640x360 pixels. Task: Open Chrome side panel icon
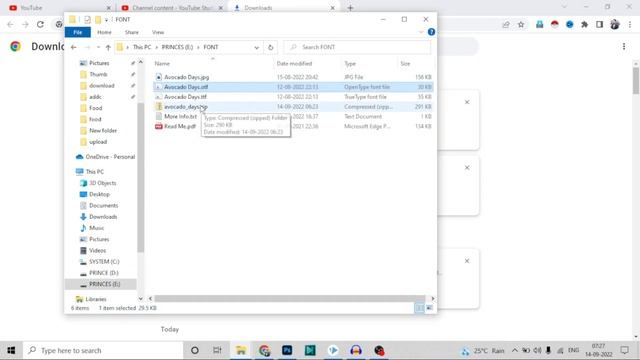(599, 24)
